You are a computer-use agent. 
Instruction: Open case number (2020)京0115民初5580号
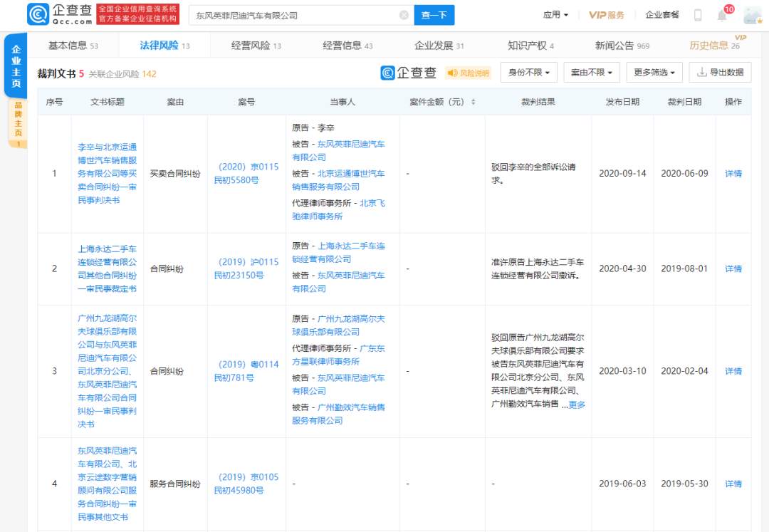click(x=246, y=174)
